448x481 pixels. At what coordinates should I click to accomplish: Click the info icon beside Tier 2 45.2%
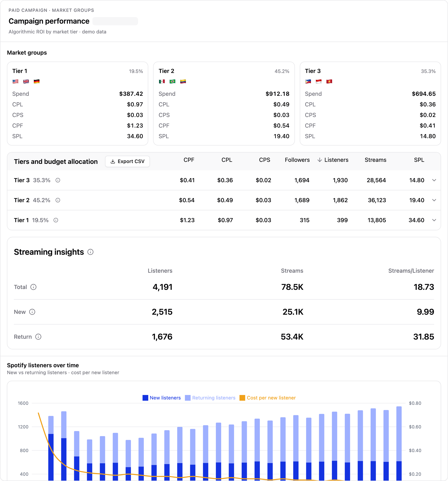pos(58,200)
